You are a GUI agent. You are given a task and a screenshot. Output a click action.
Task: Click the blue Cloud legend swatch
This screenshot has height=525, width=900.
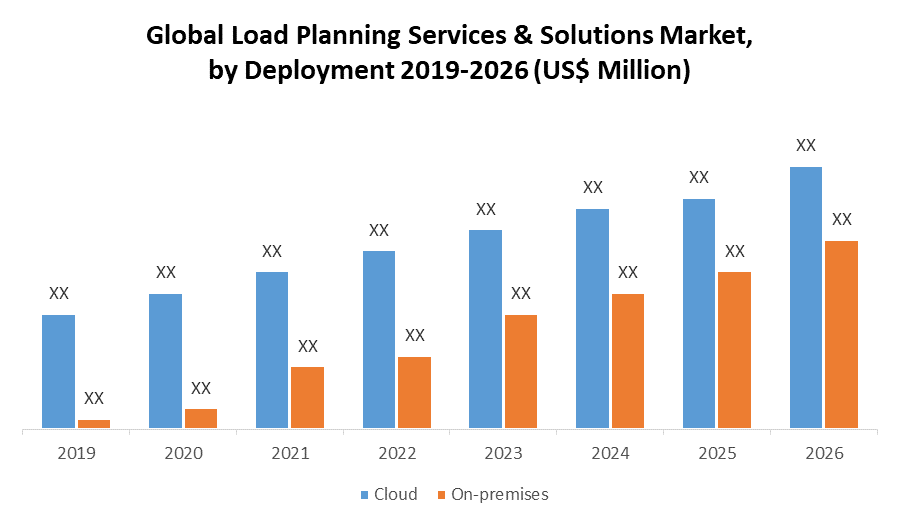(x=365, y=494)
